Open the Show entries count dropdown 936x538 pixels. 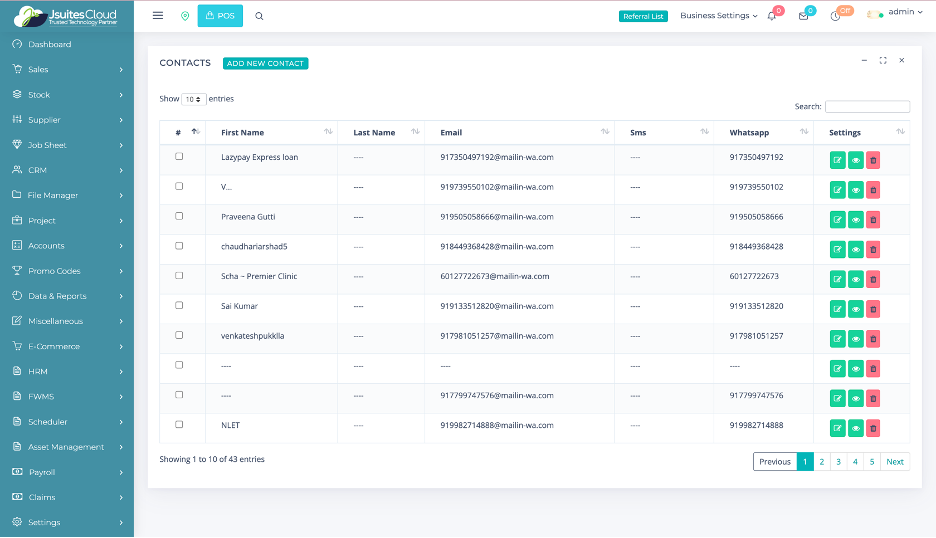[x=194, y=100]
